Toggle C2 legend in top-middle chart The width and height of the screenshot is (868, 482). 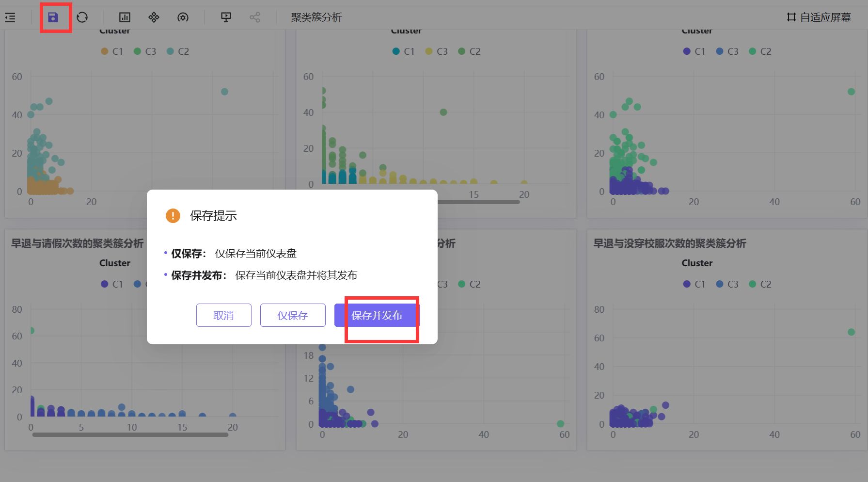(x=470, y=51)
